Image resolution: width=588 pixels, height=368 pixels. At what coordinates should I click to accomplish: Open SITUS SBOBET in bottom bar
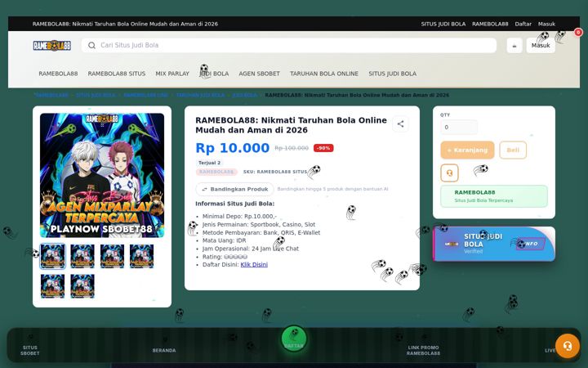pos(30,350)
